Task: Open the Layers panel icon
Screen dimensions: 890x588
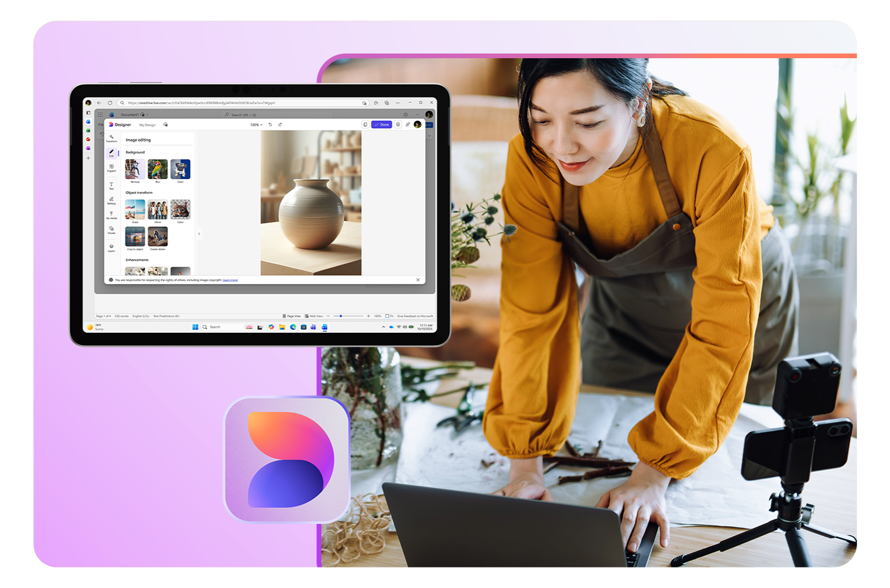Action: pos(111,248)
